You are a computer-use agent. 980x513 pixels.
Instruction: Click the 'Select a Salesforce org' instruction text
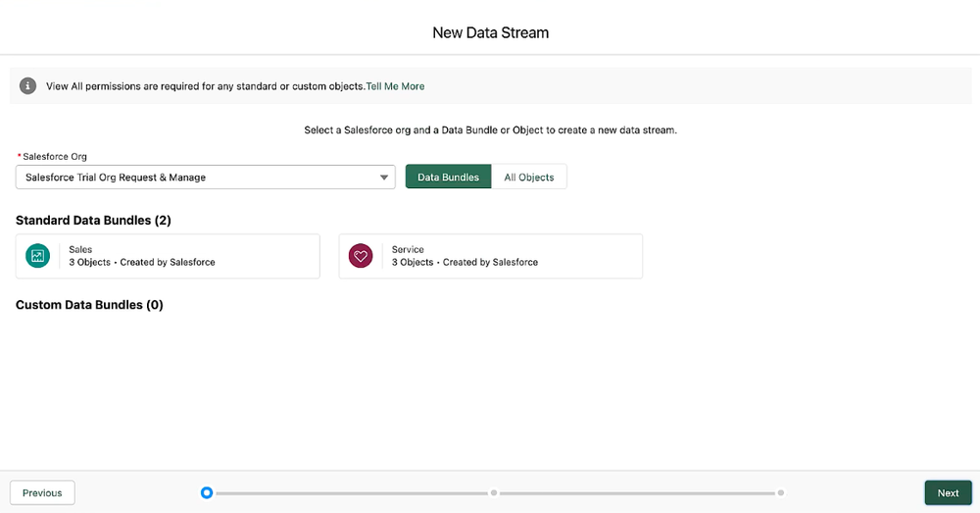pos(491,130)
